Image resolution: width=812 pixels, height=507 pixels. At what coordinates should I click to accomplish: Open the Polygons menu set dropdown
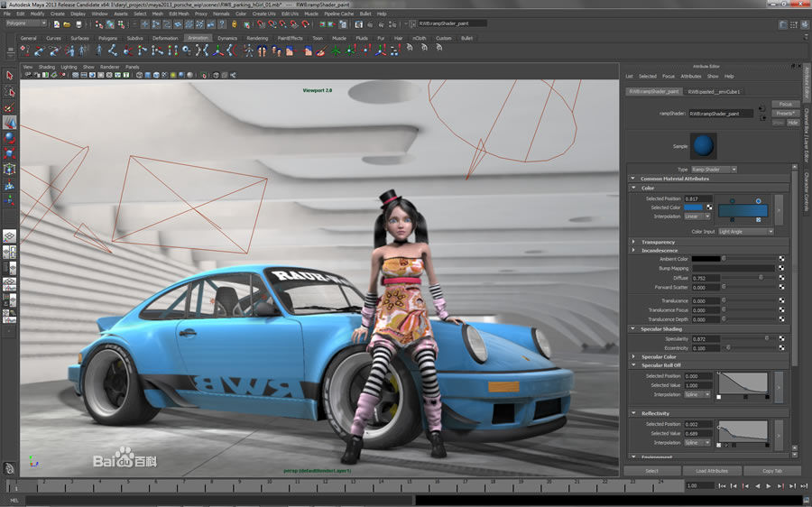pos(26,23)
